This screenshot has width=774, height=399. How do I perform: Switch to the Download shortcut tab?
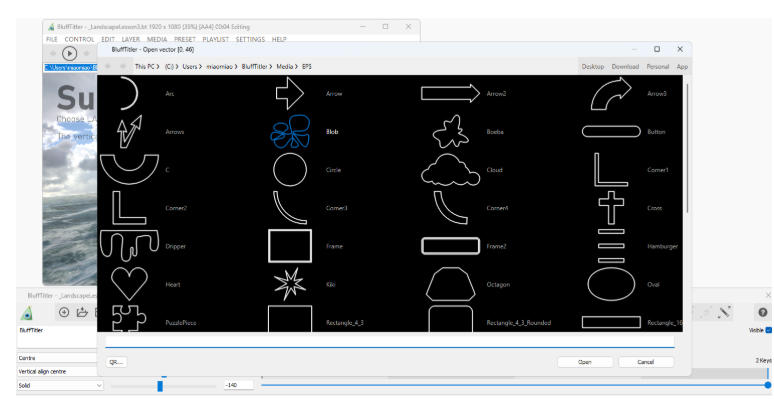625,67
